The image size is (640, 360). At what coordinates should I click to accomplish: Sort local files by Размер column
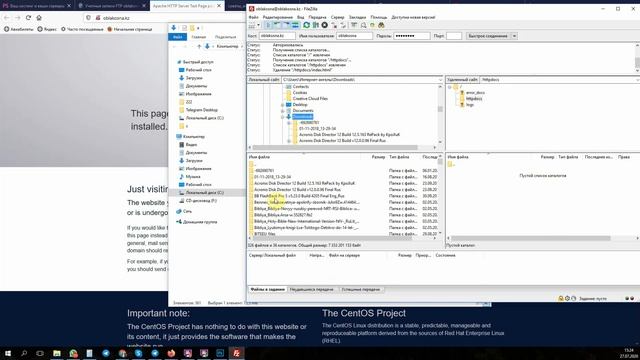tap(378, 157)
